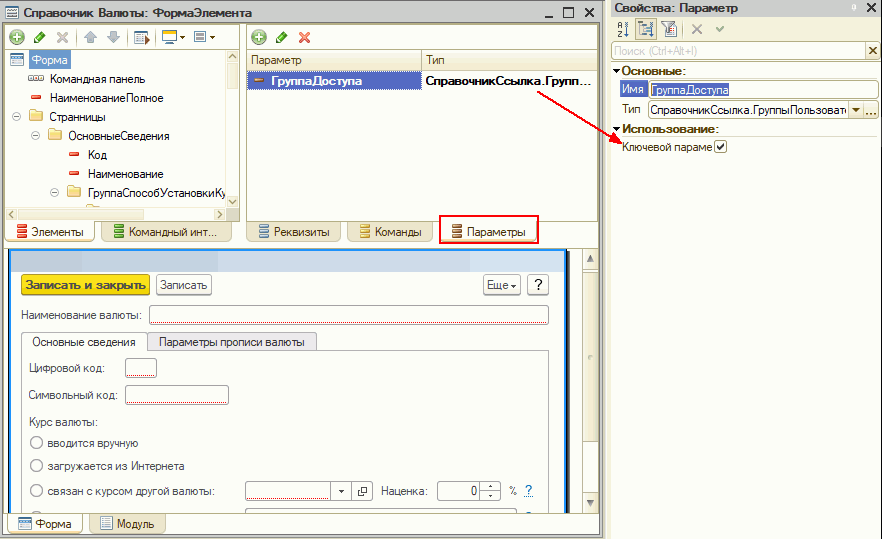Click the properties search field Поиск
882x539 pixels.
[738, 51]
